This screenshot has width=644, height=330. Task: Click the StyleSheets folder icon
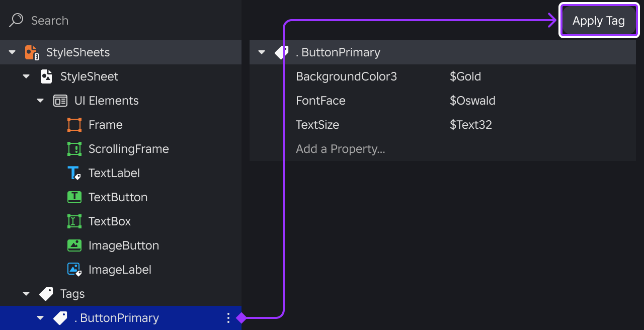(x=32, y=52)
